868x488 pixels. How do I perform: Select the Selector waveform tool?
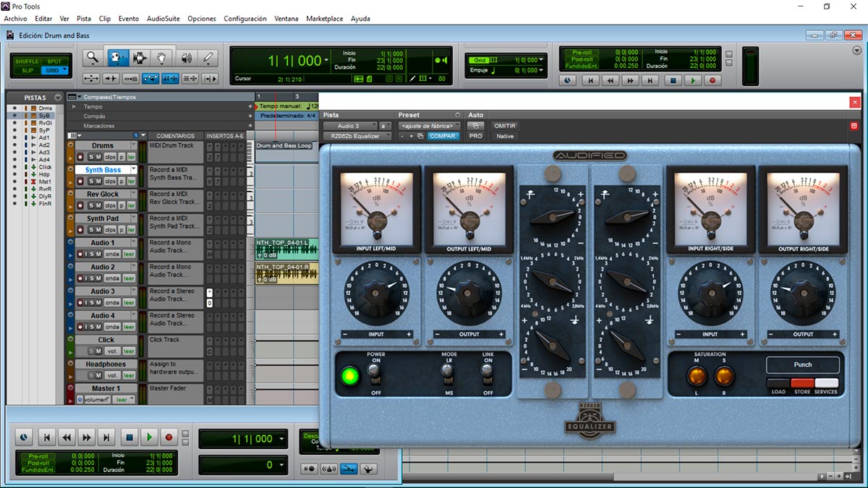pyautogui.click(x=139, y=58)
